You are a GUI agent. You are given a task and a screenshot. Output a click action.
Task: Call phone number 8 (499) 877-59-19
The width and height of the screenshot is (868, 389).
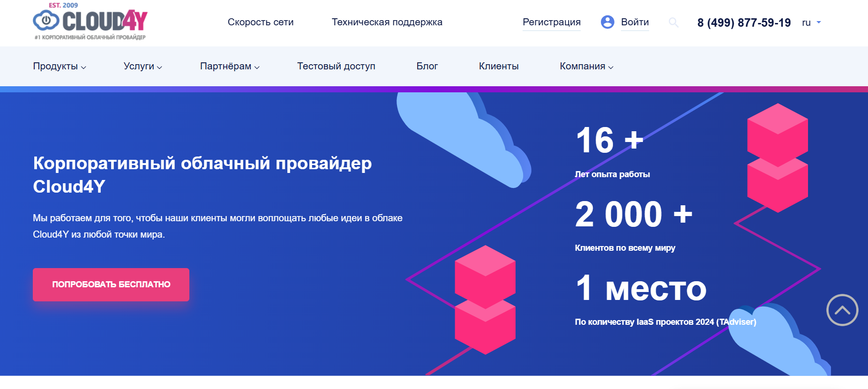pos(744,22)
